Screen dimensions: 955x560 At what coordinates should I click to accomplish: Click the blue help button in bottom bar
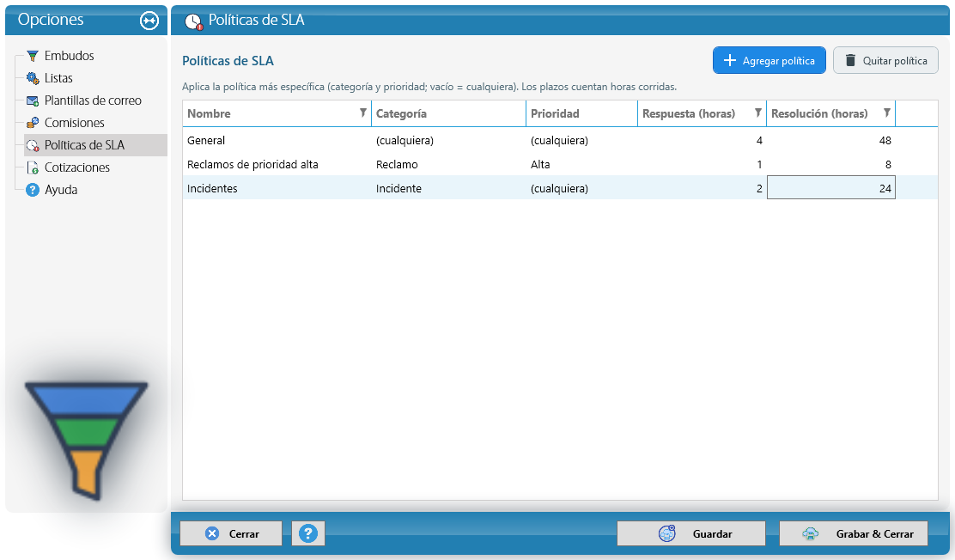308,533
